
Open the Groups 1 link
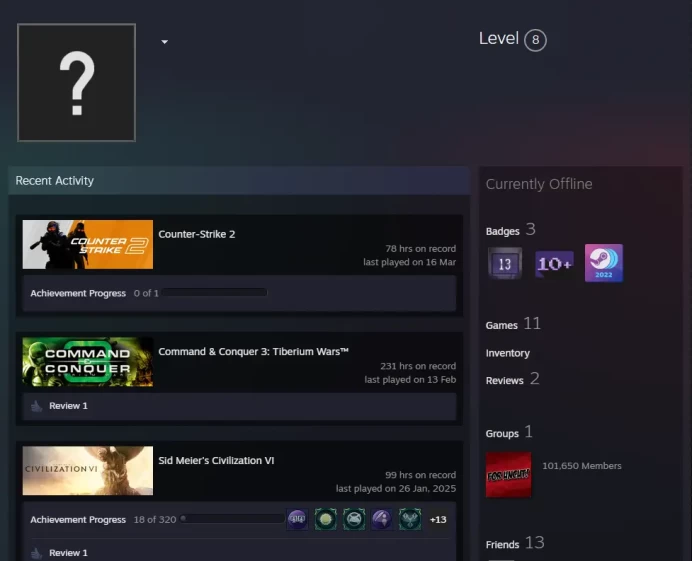pos(509,432)
